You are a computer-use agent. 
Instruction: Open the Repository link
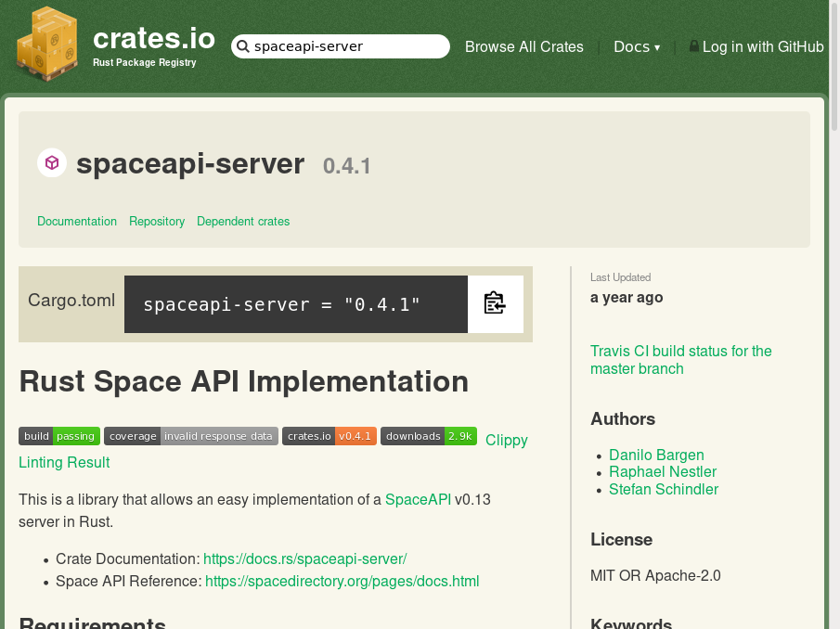click(x=157, y=222)
